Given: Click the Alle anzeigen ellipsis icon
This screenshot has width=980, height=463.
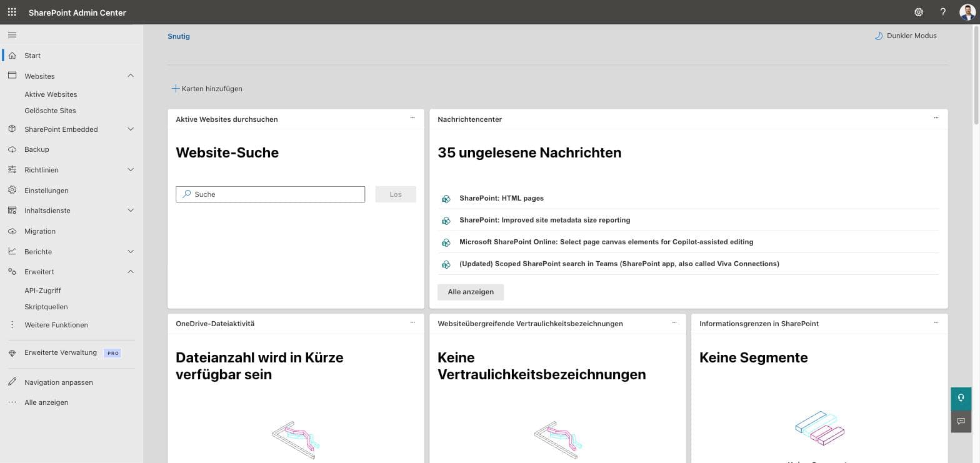Looking at the screenshot, I should [x=12, y=402].
